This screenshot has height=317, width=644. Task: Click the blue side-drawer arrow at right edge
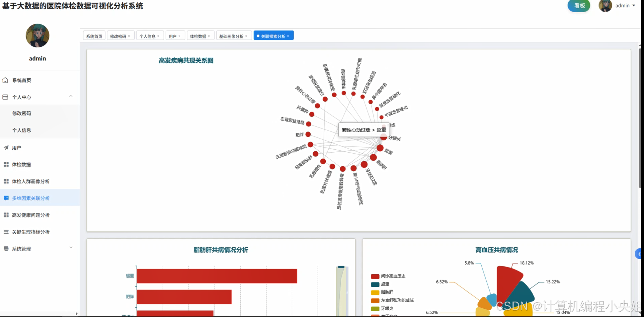pos(639,254)
